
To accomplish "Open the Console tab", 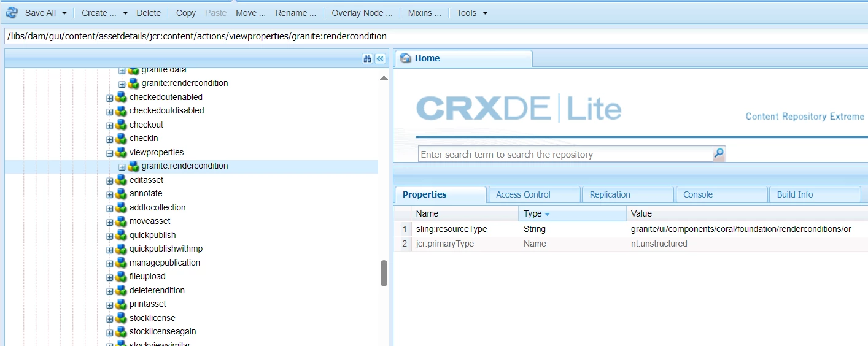I will (721, 194).
